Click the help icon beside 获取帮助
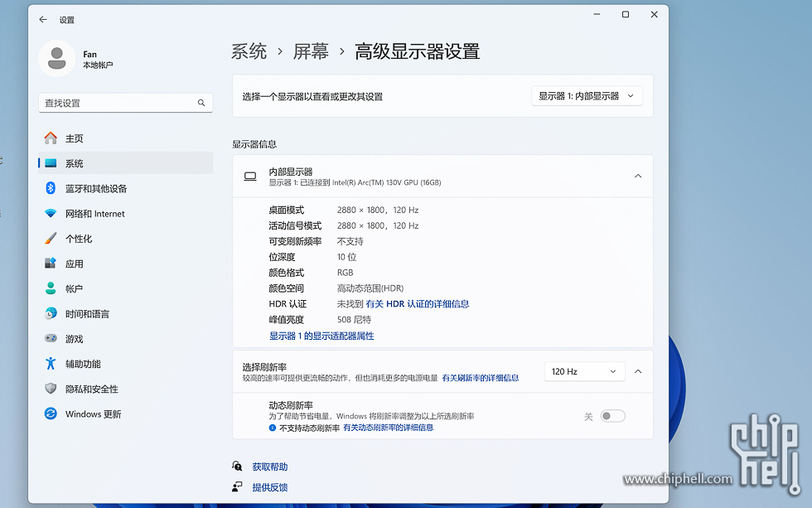812x508 pixels. (x=237, y=466)
